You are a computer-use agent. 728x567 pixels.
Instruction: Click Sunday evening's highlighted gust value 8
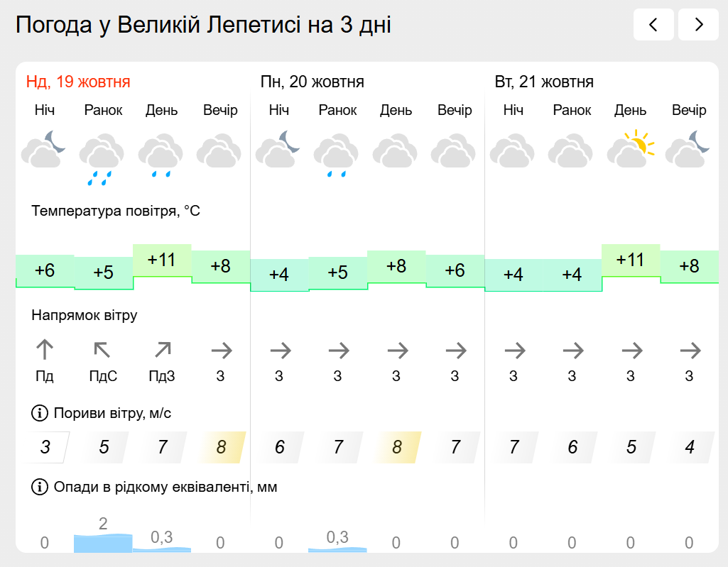click(x=222, y=447)
